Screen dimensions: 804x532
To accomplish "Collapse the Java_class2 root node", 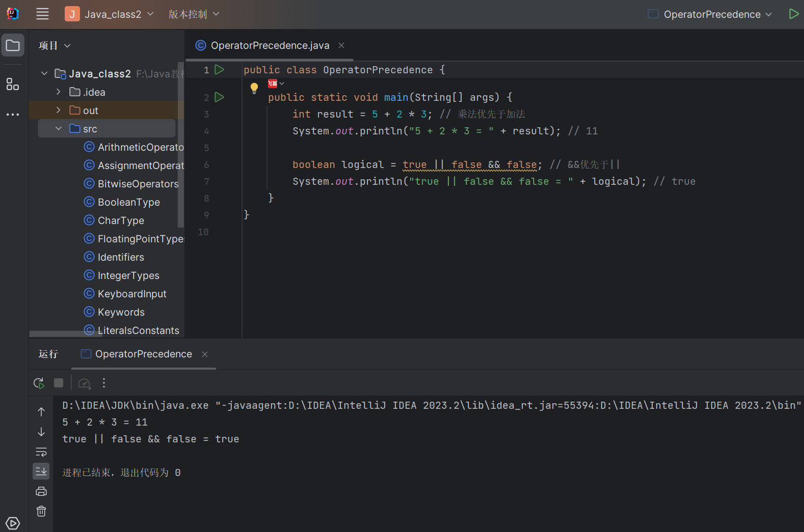I will pos(44,74).
